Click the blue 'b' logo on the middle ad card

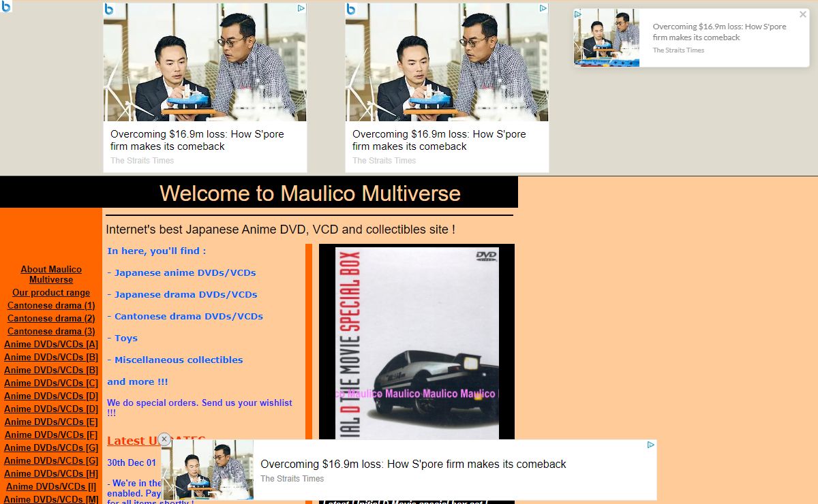point(351,9)
